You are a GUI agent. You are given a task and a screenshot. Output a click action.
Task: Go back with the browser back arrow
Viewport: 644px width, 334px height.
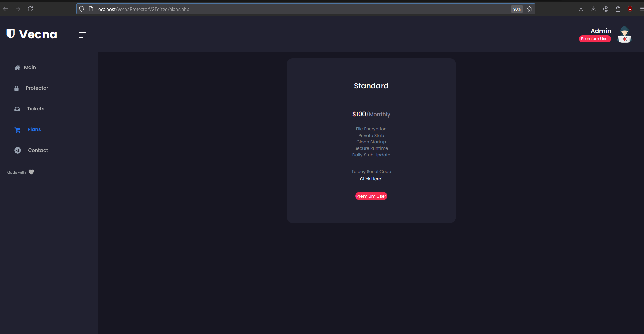pos(6,9)
